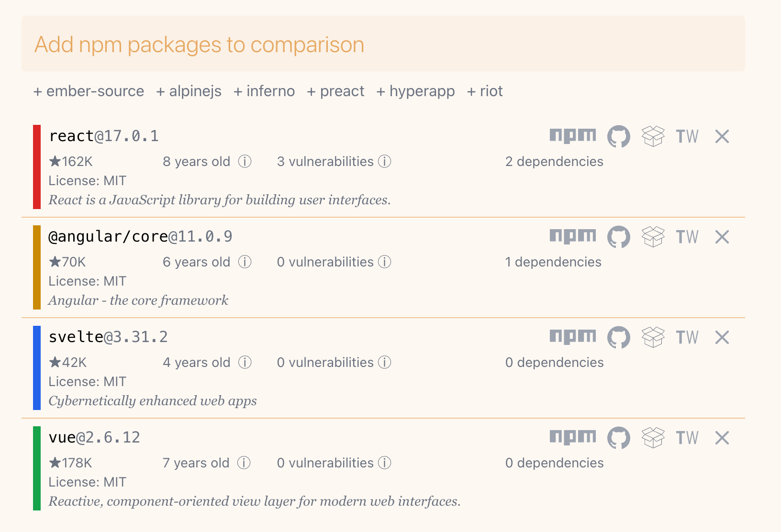
Task: Show info about svelte's age
Action: coord(245,363)
